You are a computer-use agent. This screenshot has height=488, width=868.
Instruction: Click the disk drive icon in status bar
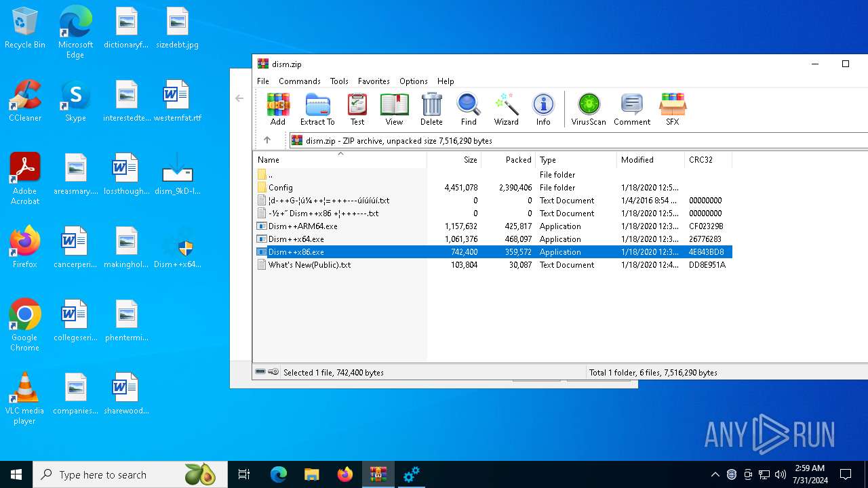260,372
